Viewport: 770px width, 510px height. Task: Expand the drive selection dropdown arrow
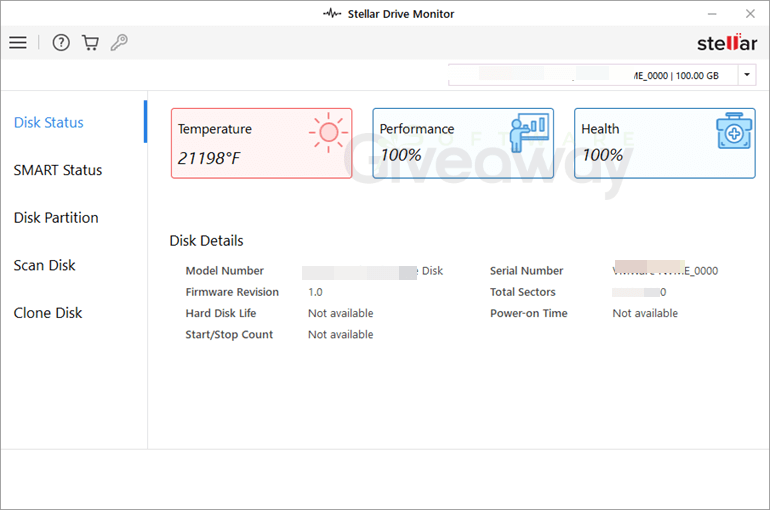click(747, 75)
